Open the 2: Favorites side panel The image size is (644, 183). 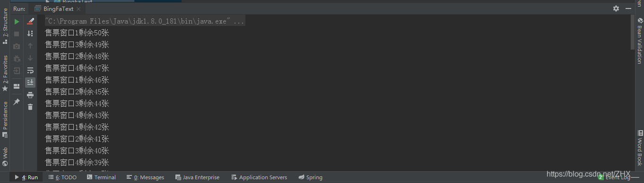click(5, 74)
